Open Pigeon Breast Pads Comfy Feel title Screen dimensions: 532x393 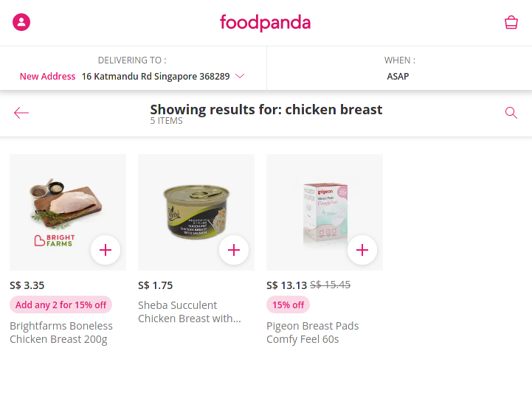pyautogui.click(x=312, y=333)
